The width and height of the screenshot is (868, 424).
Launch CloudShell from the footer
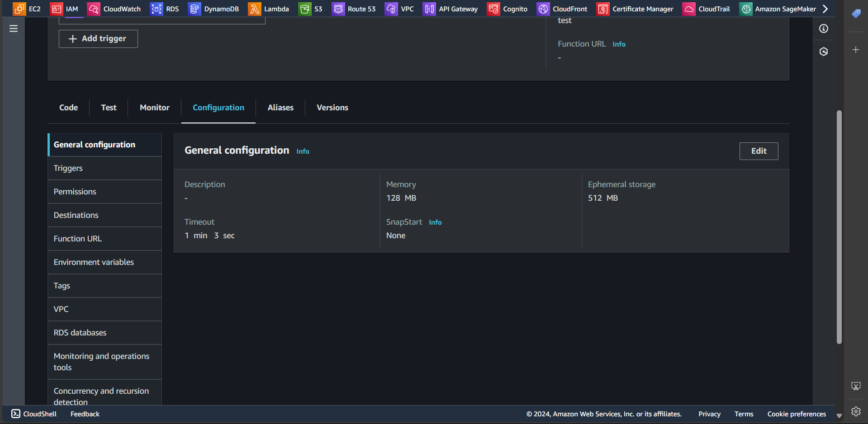click(x=34, y=414)
